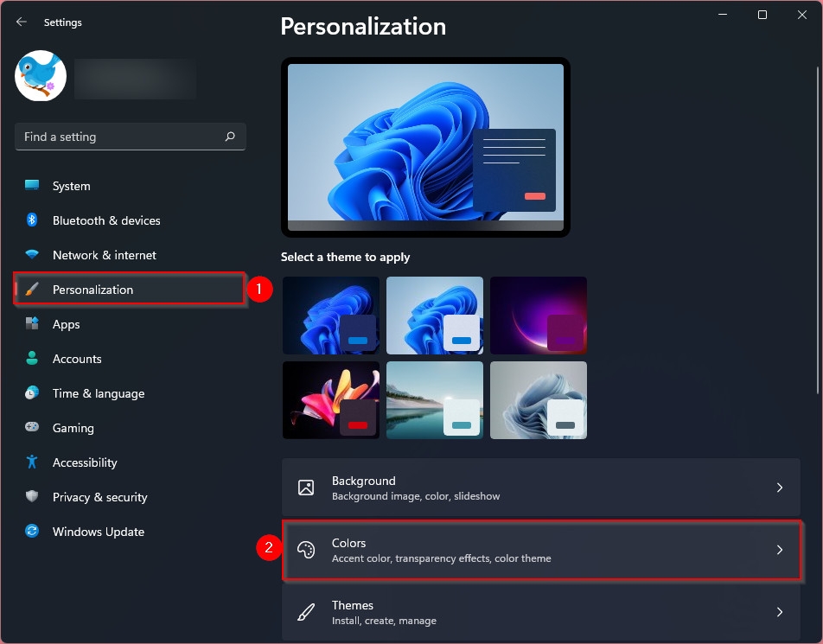This screenshot has width=823, height=644.
Task: Click the blurred account name area
Action: tap(135, 79)
